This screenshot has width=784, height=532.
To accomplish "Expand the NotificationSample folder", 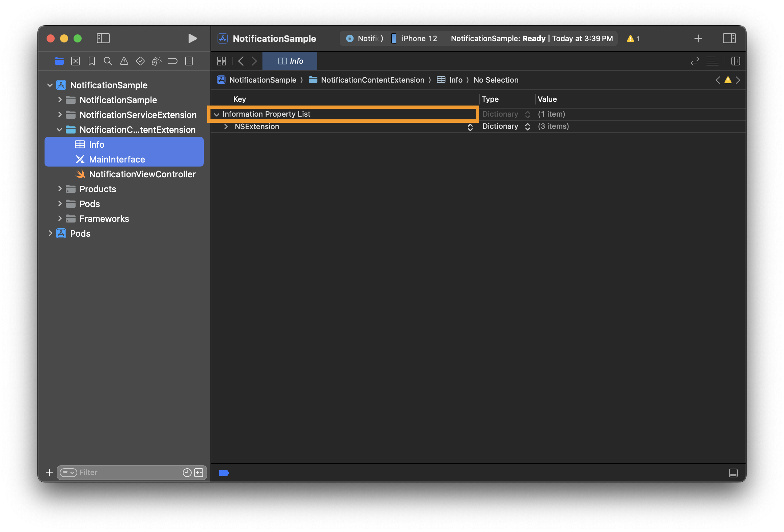I will tap(60, 100).
